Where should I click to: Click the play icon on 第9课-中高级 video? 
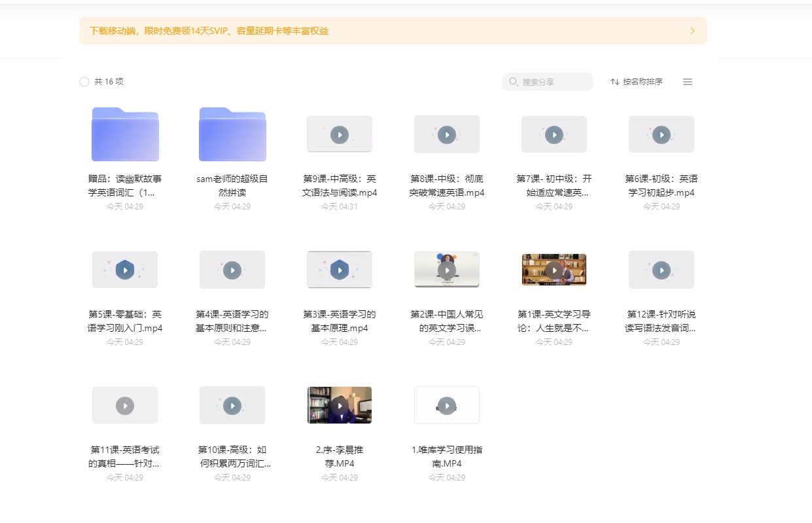(x=340, y=134)
